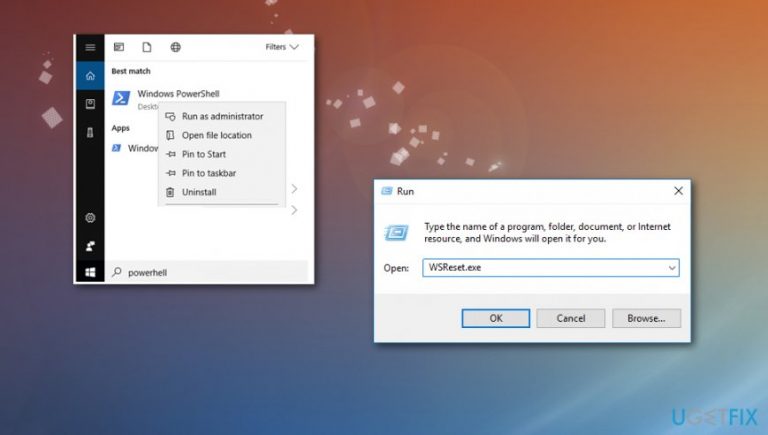Screen dimensions: 768x435
Task: Filter search results by Documents icon
Action: point(147,47)
